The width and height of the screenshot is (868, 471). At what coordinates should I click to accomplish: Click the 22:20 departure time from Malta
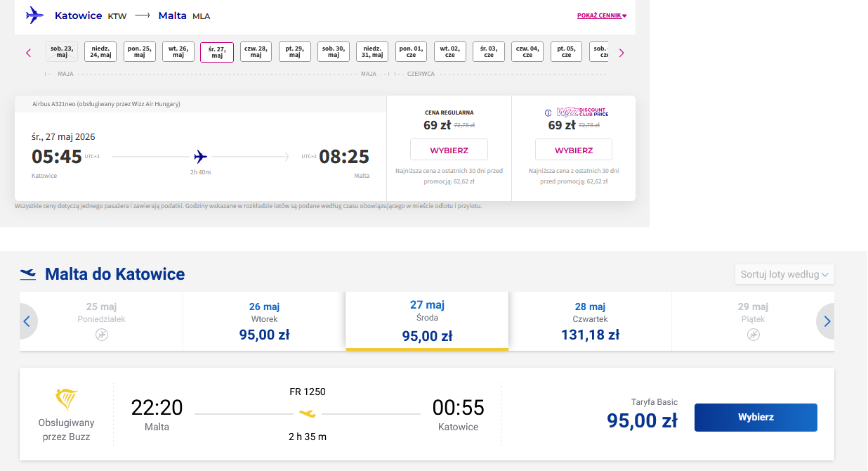click(157, 408)
